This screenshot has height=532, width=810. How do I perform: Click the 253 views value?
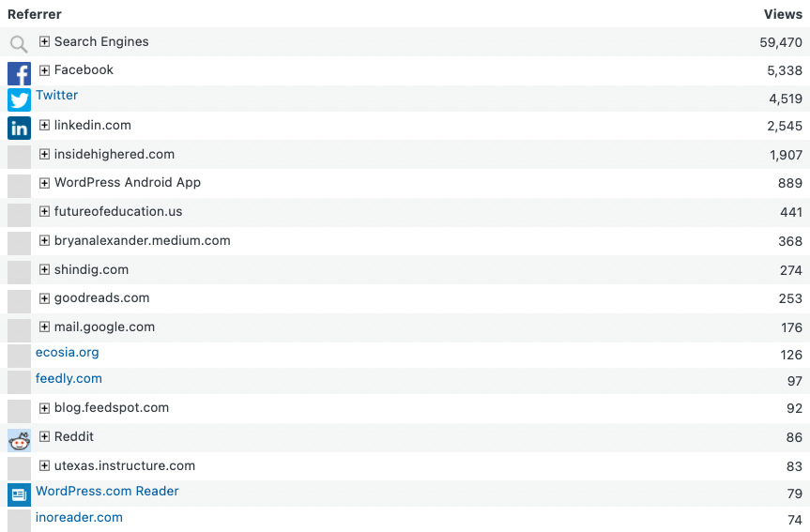pos(790,298)
